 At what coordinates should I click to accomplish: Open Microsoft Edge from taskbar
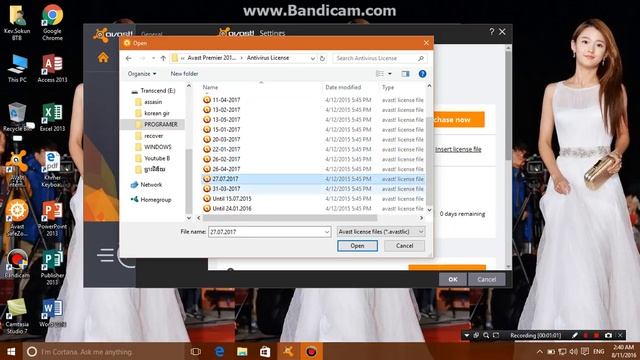coord(219,351)
